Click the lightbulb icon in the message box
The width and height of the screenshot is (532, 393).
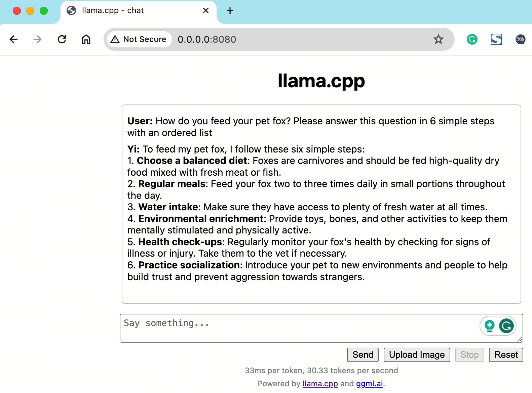489,326
